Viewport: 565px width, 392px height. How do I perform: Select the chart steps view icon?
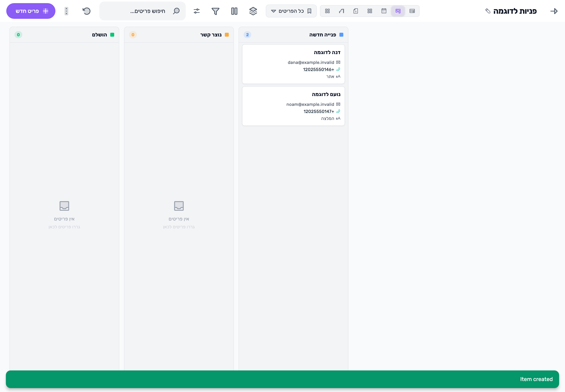[342, 11]
